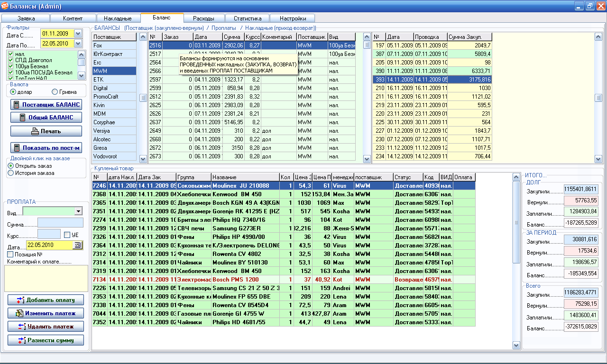Image resolution: width=607 pixels, height=364 pixels.
Task: Click the printer icon on Печать
Action: click(x=34, y=131)
